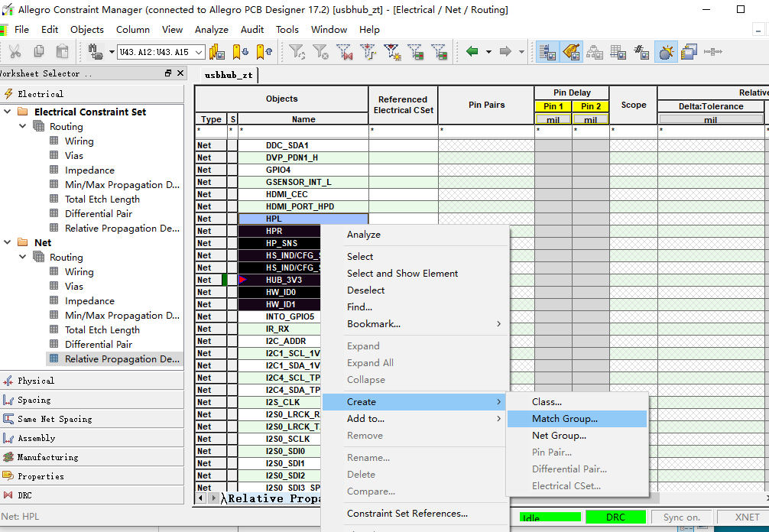Select Differential Pair under Net Routing
Screen dimensions: 769x532
point(99,344)
